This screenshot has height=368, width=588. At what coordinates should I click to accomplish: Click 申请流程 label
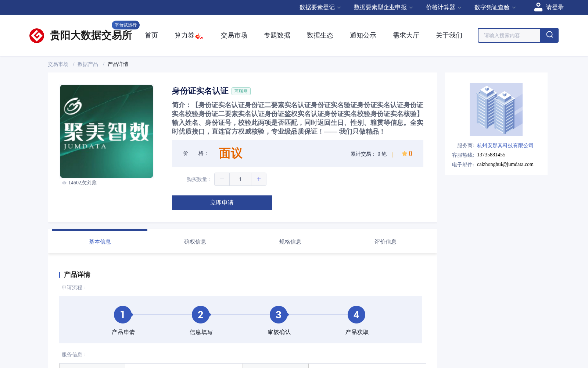point(74,287)
